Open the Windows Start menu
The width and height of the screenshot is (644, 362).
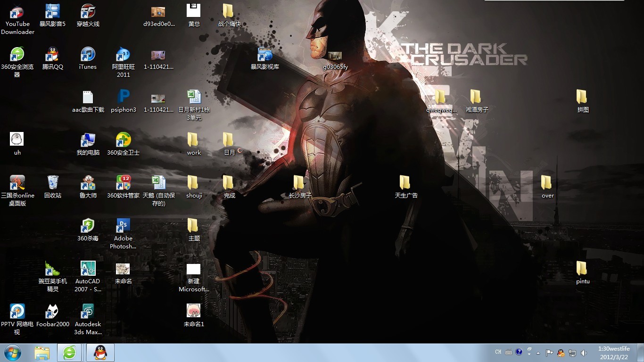click(x=13, y=353)
